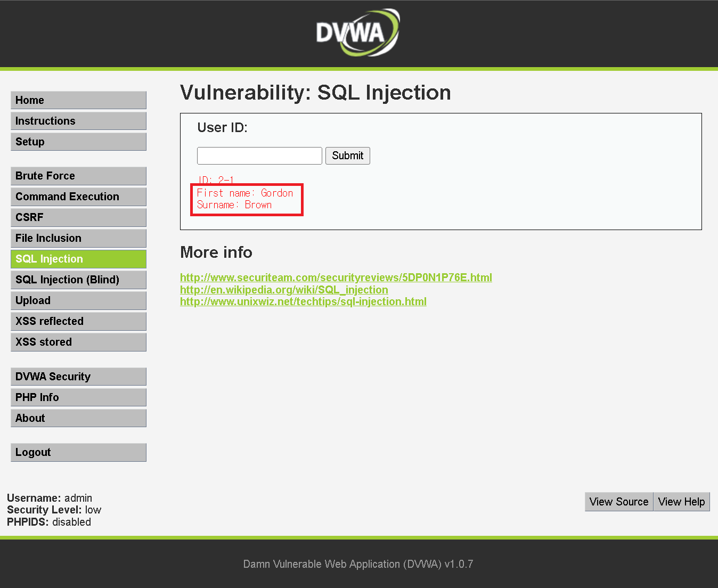
Task: Click the 'Security Level: low' status text
Action: pyautogui.click(x=54, y=510)
